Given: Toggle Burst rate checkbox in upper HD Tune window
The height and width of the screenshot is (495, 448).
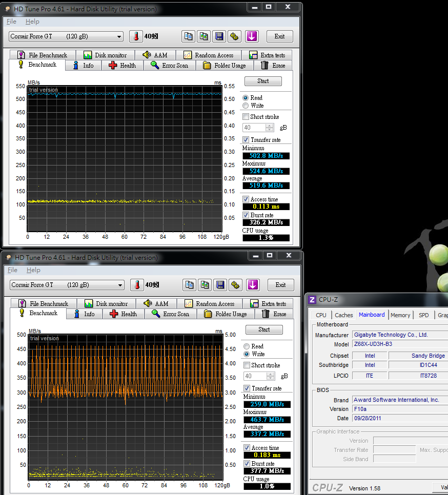Looking at the screenshot, I should click(246, 215).
